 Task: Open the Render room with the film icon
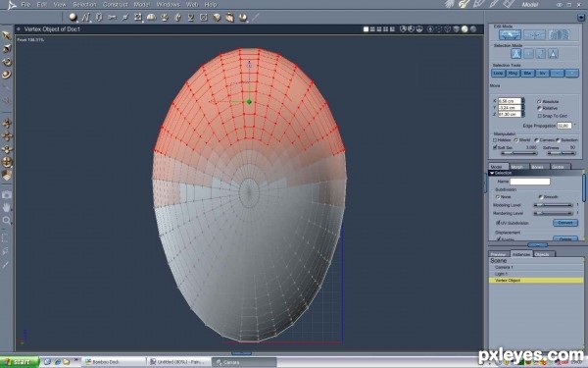pyautogui.click(x=509, y=4)
